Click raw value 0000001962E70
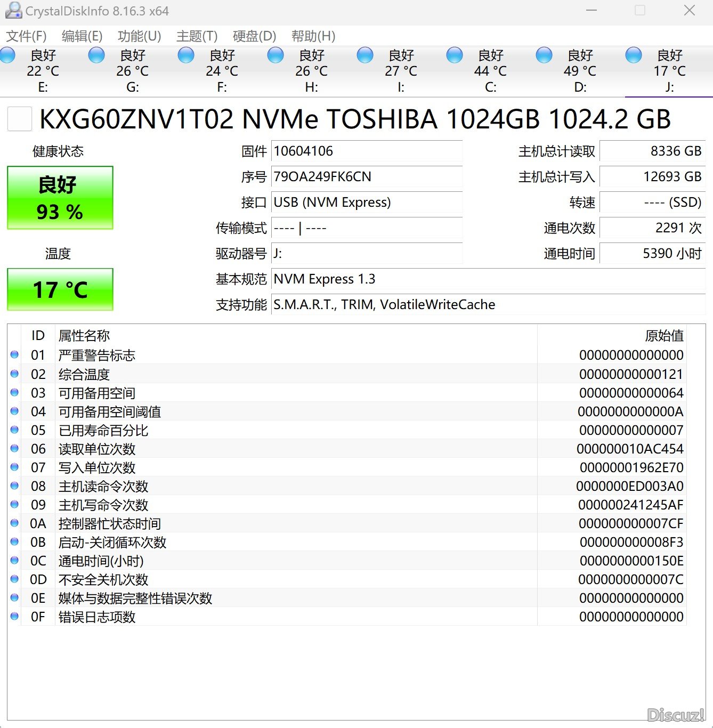Screen dimensions: 713x728 pos(631,467)
